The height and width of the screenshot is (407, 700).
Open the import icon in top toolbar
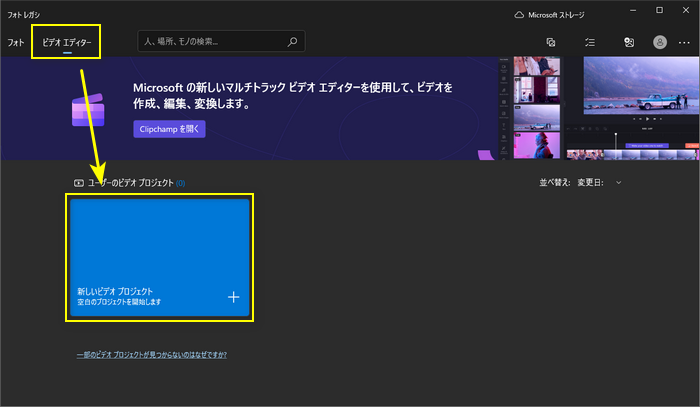551,42
